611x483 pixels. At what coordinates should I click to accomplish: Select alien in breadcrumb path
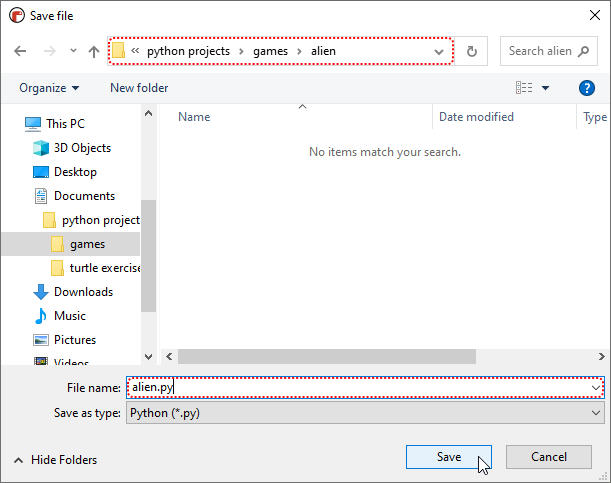[x=323, y=51]
